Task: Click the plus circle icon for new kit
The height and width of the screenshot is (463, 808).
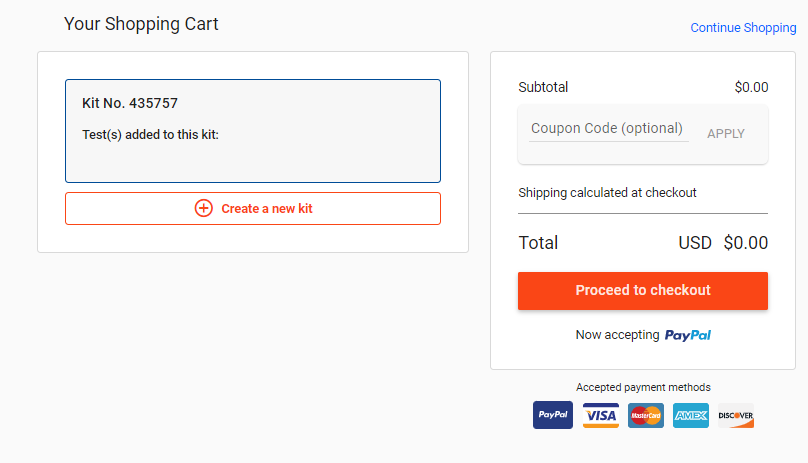Action: tap(204, 208)
